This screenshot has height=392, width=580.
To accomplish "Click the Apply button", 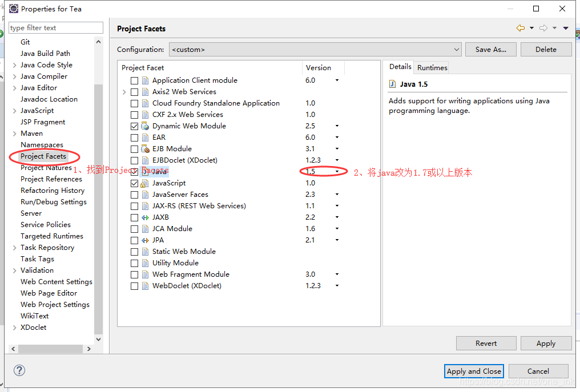I will pos(546,343).
